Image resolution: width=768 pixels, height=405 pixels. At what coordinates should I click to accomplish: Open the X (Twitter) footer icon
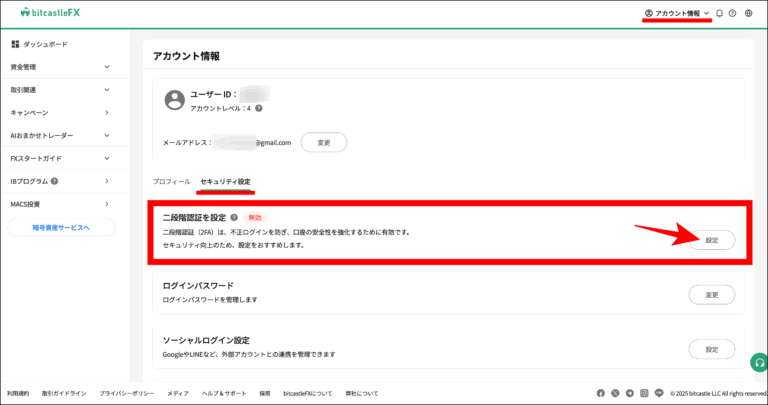(x=615, y=393)
